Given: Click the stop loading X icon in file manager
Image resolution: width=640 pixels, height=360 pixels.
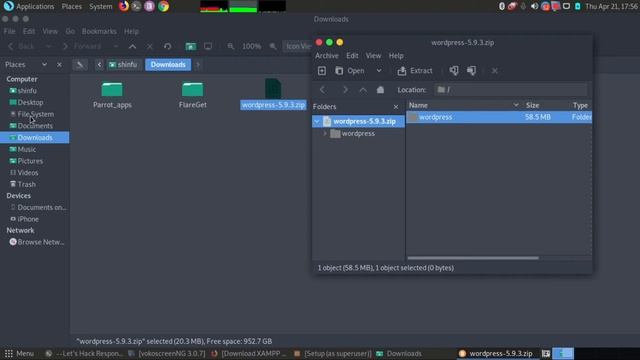Looking at the screenshot, I should point(150,47).
